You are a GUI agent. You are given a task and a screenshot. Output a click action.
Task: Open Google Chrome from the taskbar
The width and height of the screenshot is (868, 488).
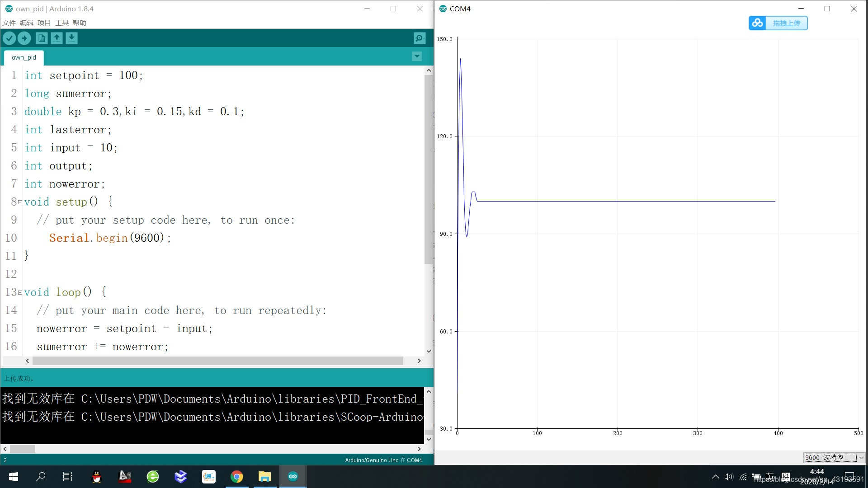coord(237,476)
